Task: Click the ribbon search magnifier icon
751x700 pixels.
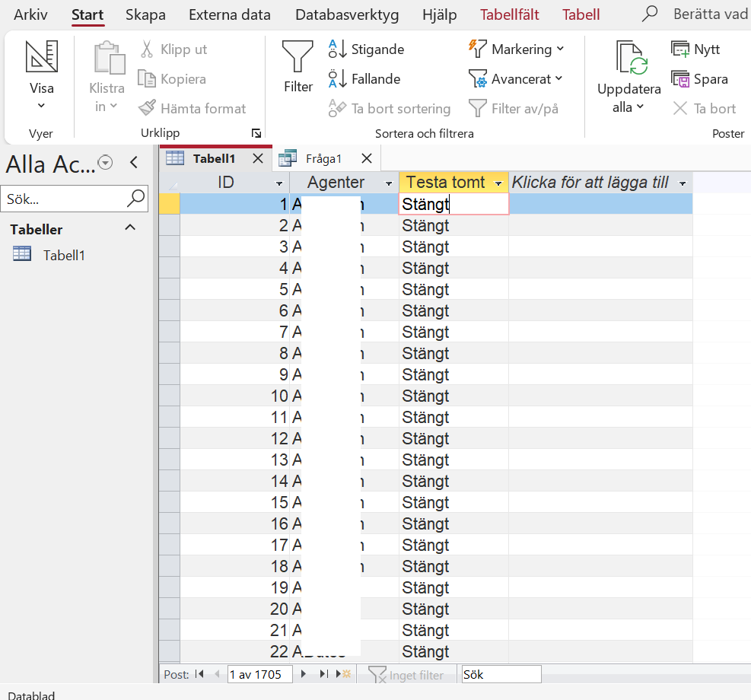Action: coord(650,14)
